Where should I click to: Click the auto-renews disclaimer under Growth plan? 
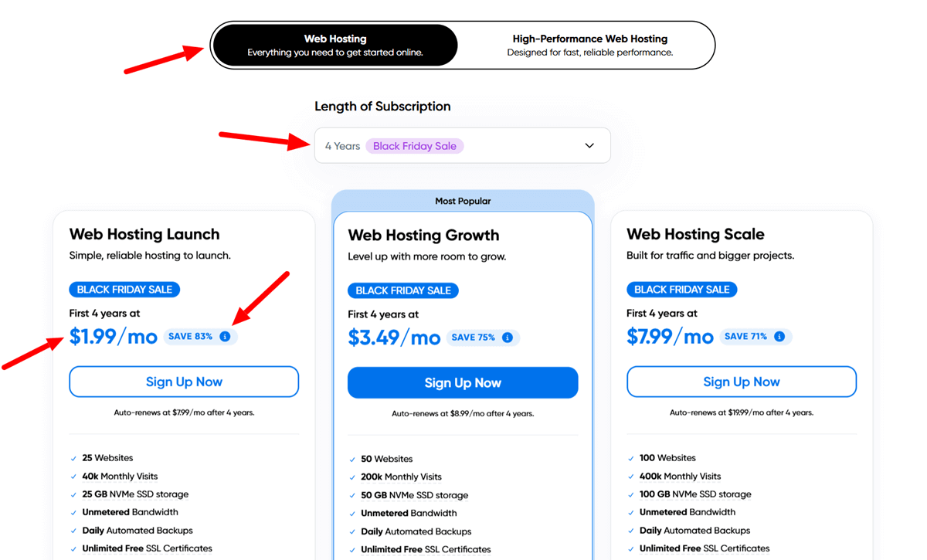[463, 412]
